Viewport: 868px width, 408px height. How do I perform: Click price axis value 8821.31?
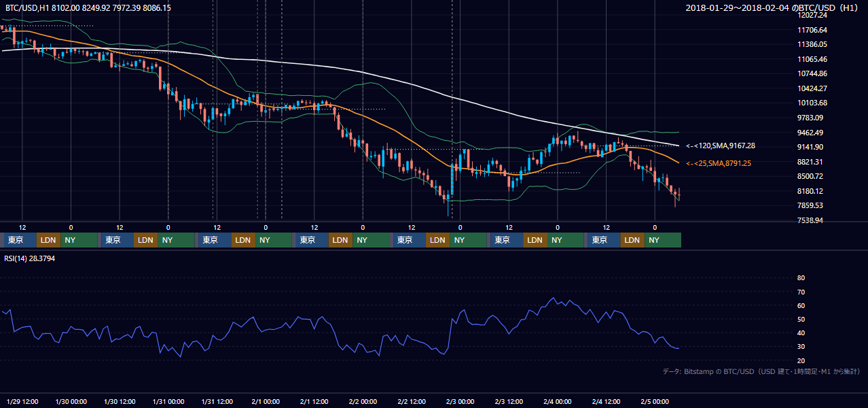pyautogui.click(x=812, y=162)
